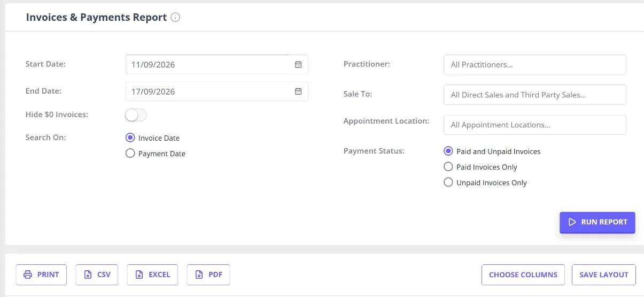
Task: Open the Start Date calendar picker icon
Action: coord(298,64)
